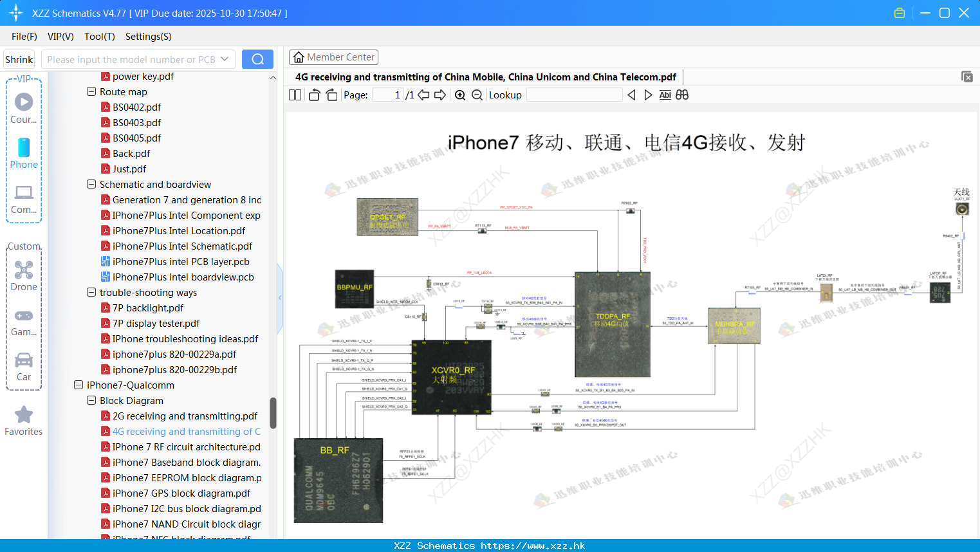This screenshot has width=980, height=552.
Task: Select the 4G receiving and transmitting document tab
Action: click(x=486, y=77)
